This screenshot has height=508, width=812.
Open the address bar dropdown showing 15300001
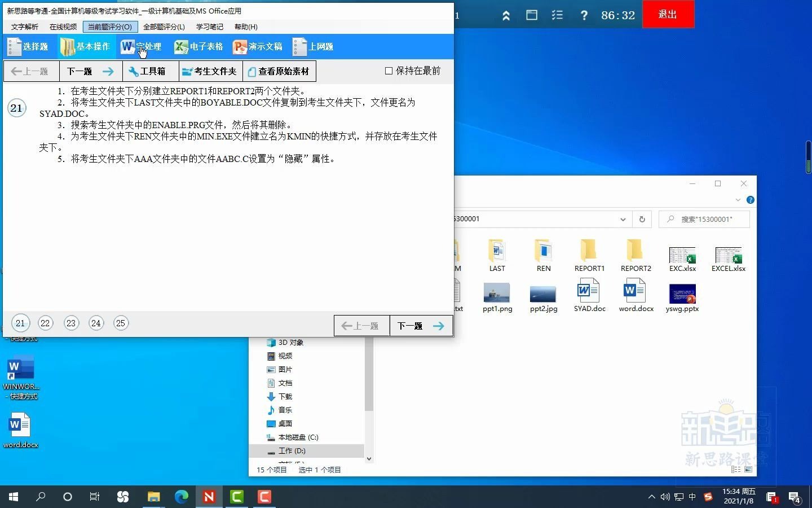point(623,219)
